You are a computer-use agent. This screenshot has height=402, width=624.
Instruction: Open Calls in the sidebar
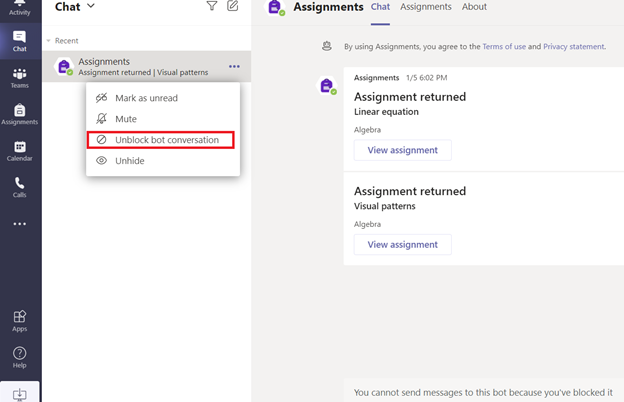point(20,187)
